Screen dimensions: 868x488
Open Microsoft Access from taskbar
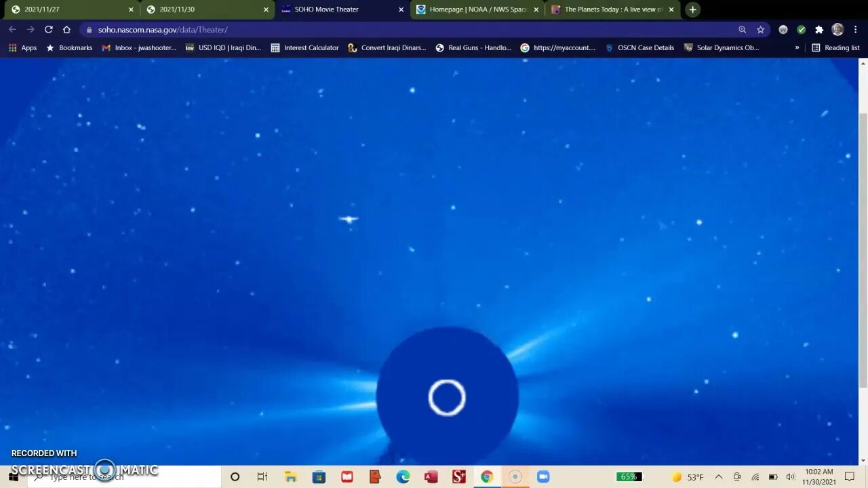coord(431,477)
